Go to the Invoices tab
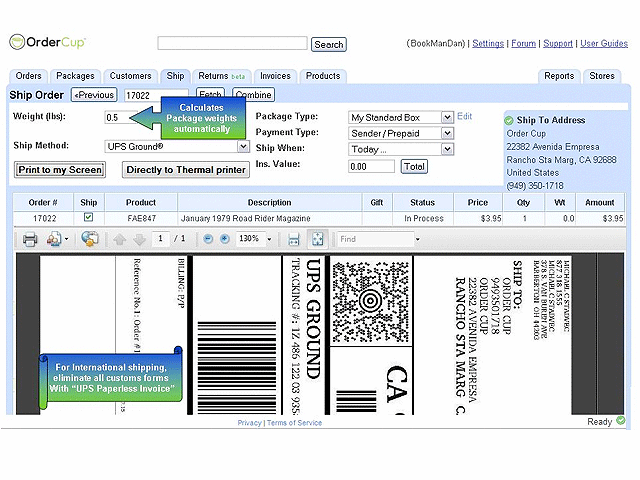 coord(276,76)
